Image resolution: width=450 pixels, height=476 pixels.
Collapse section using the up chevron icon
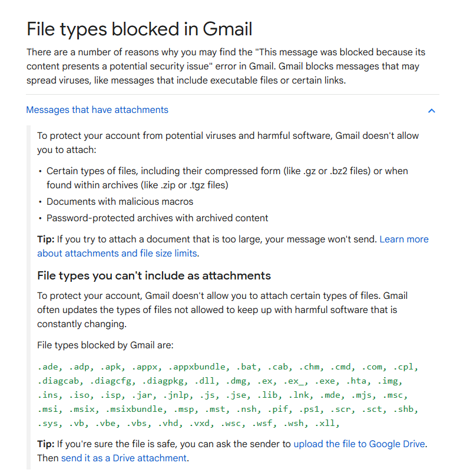pyautogui.click(x=432, y=111)
